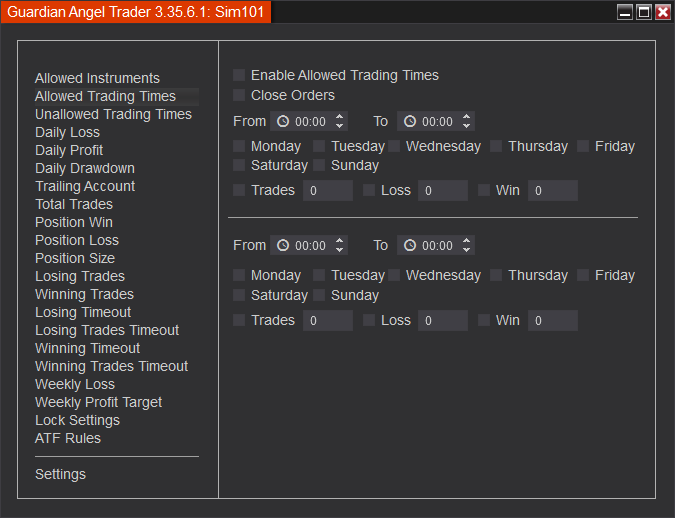This screenshot has height=518, width=675.
Task: Click the second block Loss value field
Action: (x=443, y=320)
